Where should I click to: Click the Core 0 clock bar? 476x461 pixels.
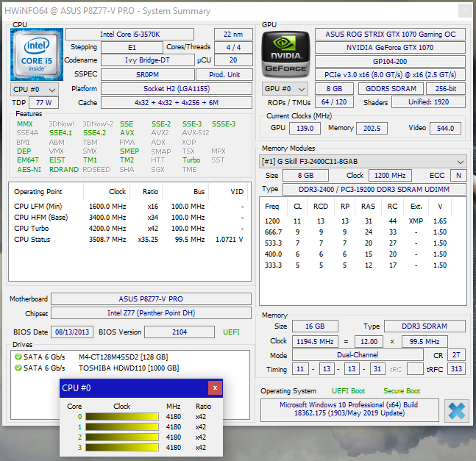(x=121, y=417)
